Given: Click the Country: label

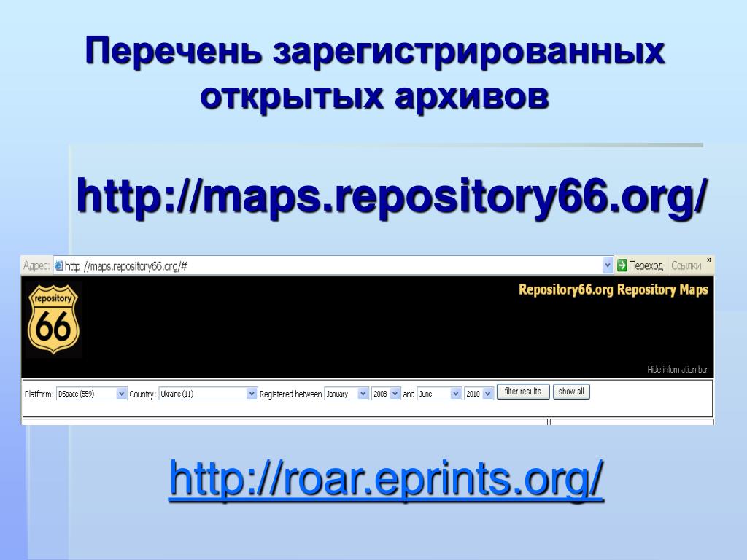Looking at the screenshot, I should (x=142, y=394).
